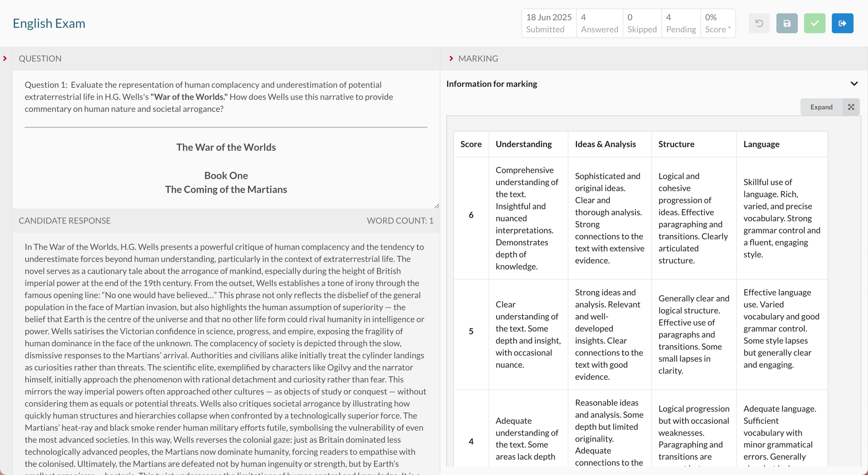The width and height of the screenshot is (868, 475).
Task: Click score 6 row in rubric
Action: coord(471,215)
